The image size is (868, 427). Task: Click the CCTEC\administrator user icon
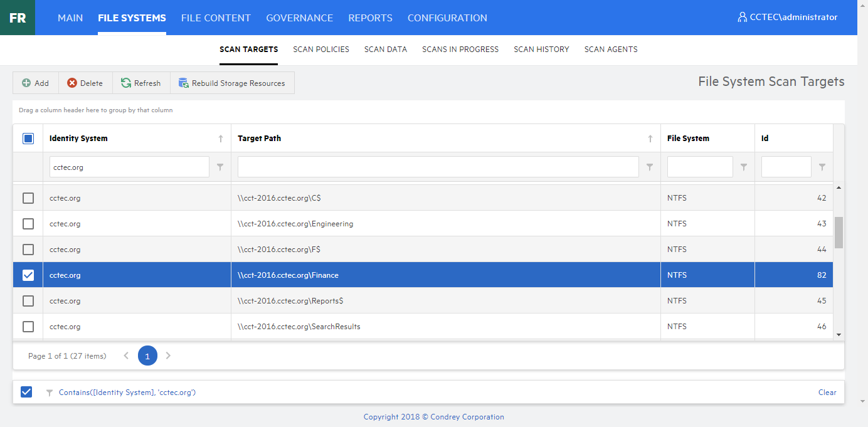coord(743,18)
